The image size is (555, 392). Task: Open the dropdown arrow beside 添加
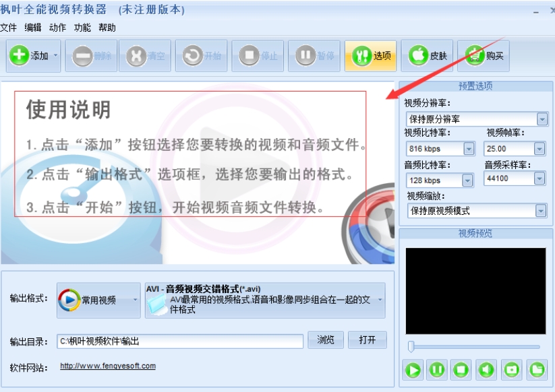(55, 55)
